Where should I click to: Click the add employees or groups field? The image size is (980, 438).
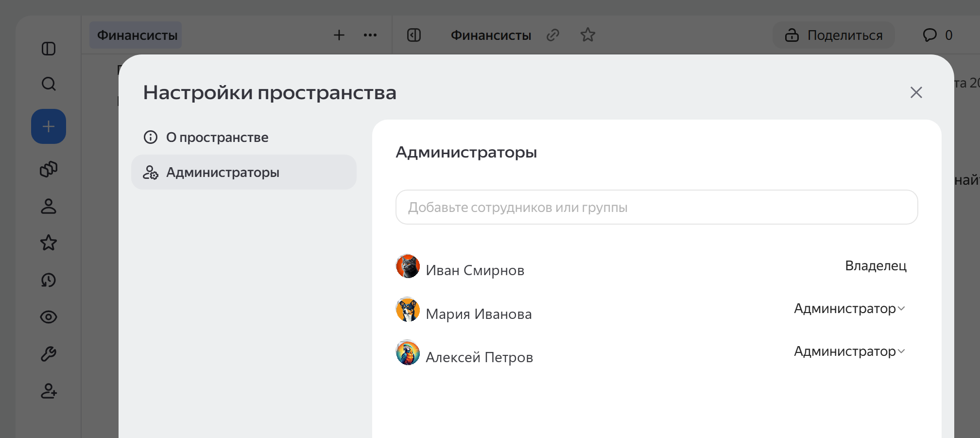656,207
